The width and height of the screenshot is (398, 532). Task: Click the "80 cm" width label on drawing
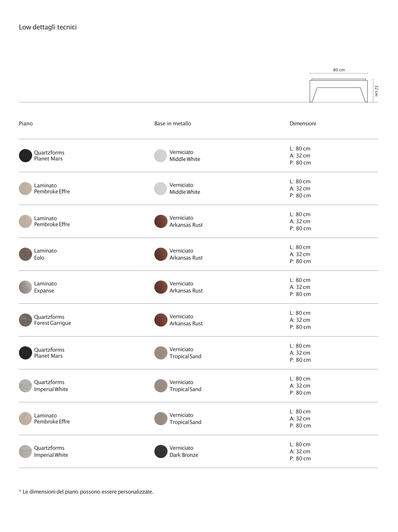[339, 70]
